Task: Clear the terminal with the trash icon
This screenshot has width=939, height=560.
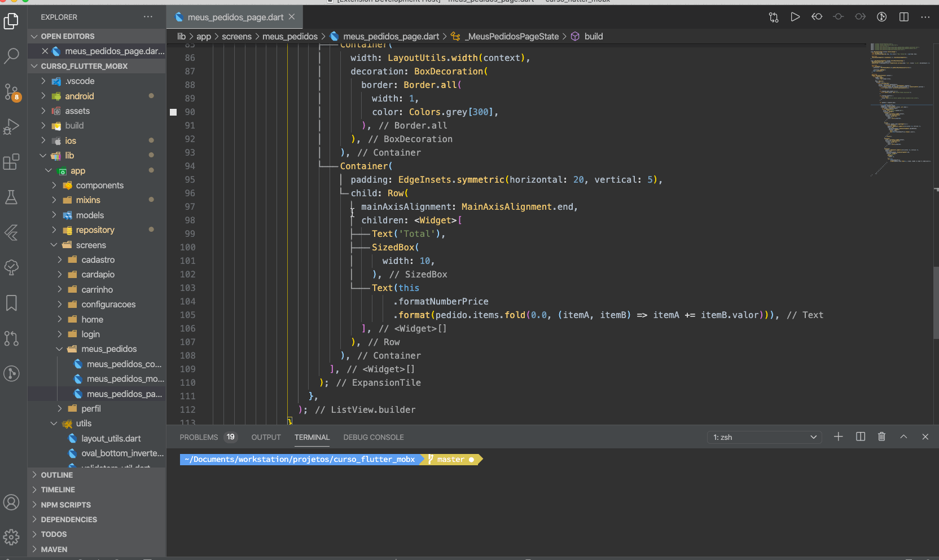Action: pyautogui.click(x=881, y=436)
